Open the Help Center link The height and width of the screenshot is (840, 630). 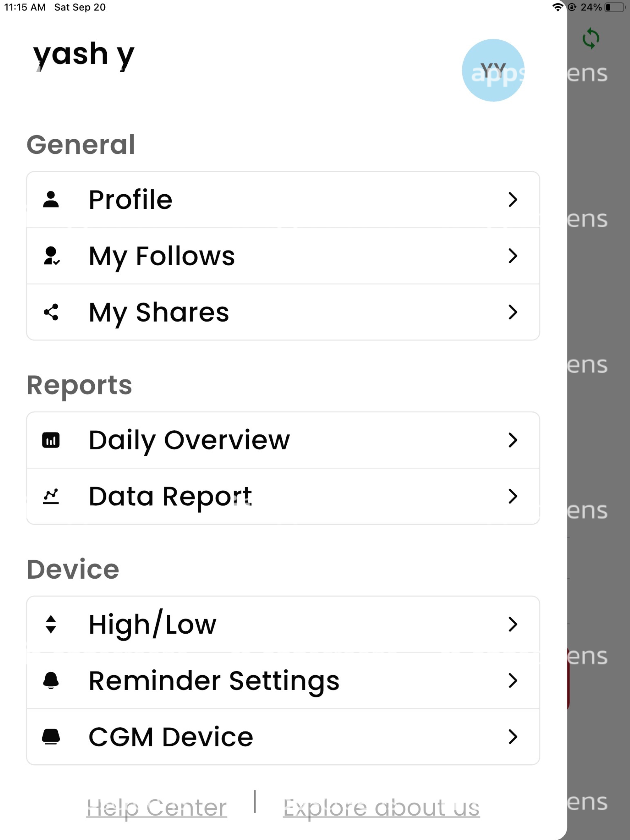(x=157, y=807)
